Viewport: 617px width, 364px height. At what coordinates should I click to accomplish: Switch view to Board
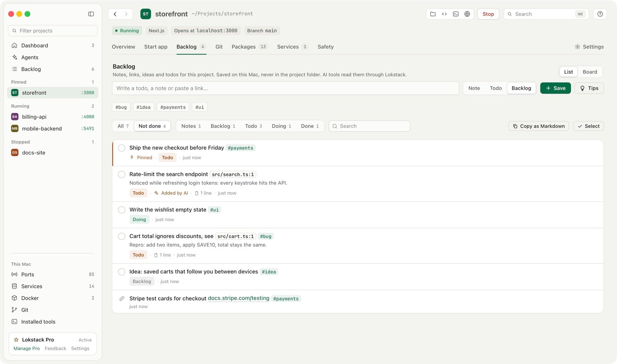(x=590, y=72)
